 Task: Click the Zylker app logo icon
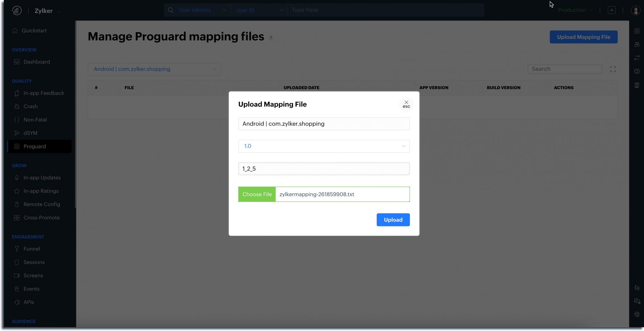coord(17,11)
